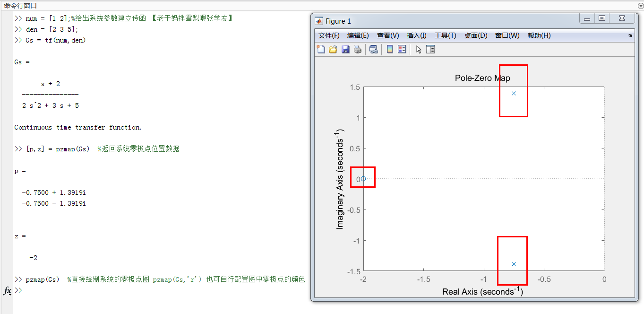
Task: Click '[p,z] = pzmap(Gs)' command text
Action: click(58, 149)
